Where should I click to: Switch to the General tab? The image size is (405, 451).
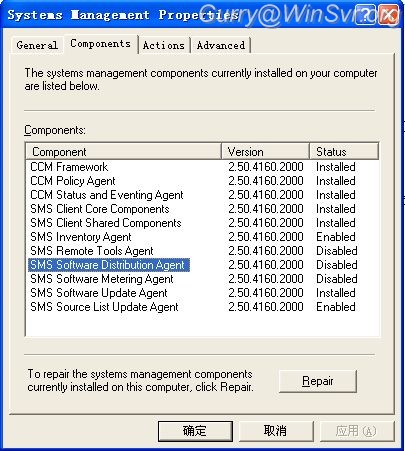coord(37,45)
